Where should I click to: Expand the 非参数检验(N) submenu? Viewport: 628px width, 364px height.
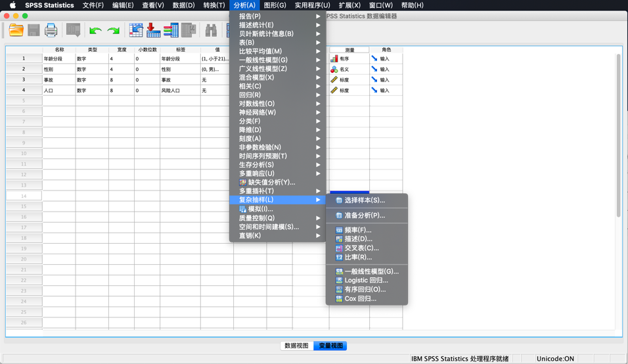278,147
